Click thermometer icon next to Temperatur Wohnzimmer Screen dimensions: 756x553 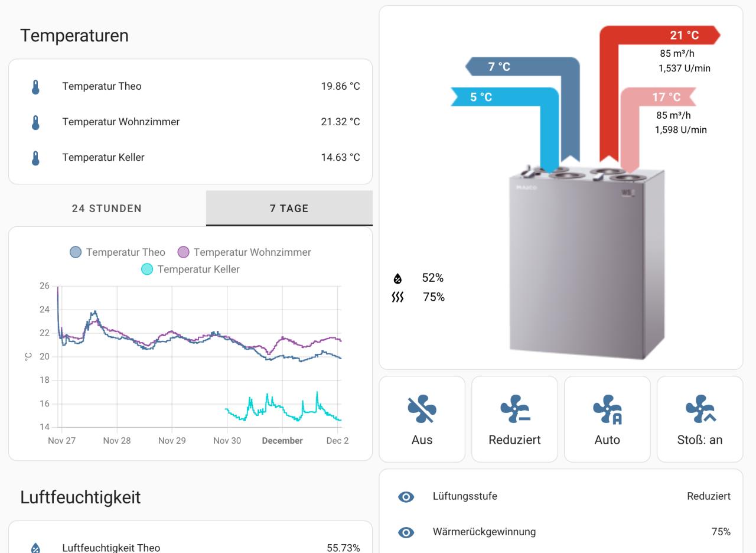[35, 122]
